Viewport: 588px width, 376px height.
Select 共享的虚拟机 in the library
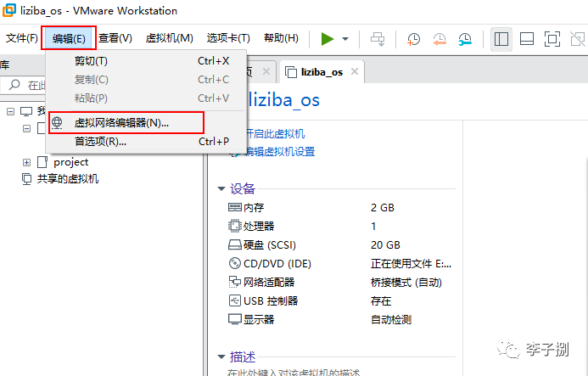click(x=68, y=179)
